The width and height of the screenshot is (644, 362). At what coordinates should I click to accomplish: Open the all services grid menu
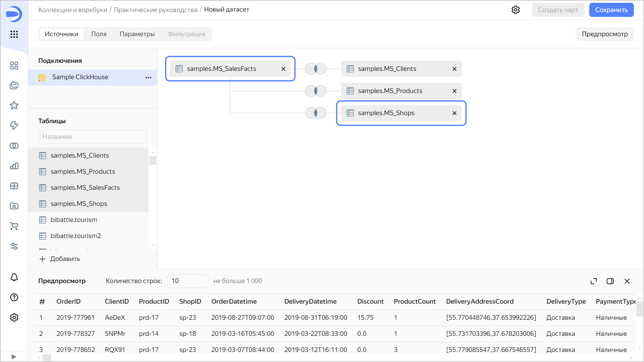[x=14, y=34]
